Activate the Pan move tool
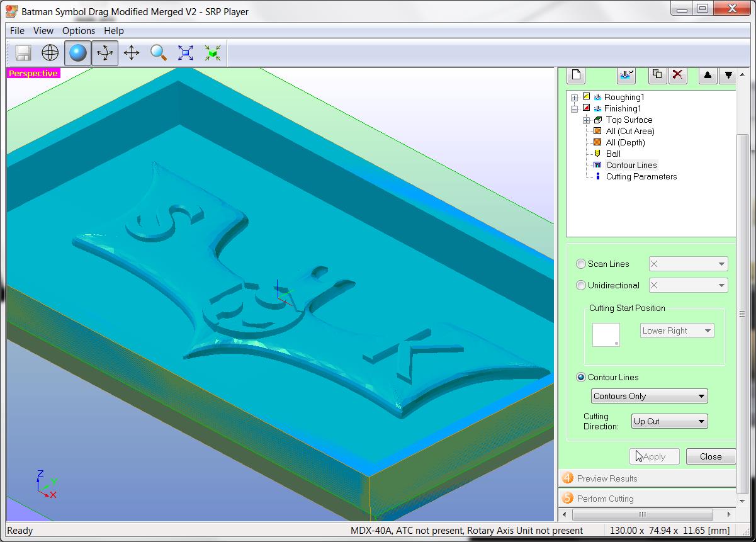The height and width of the screenshot is (542, 756). pyautogui.click(x=132, y=53)
